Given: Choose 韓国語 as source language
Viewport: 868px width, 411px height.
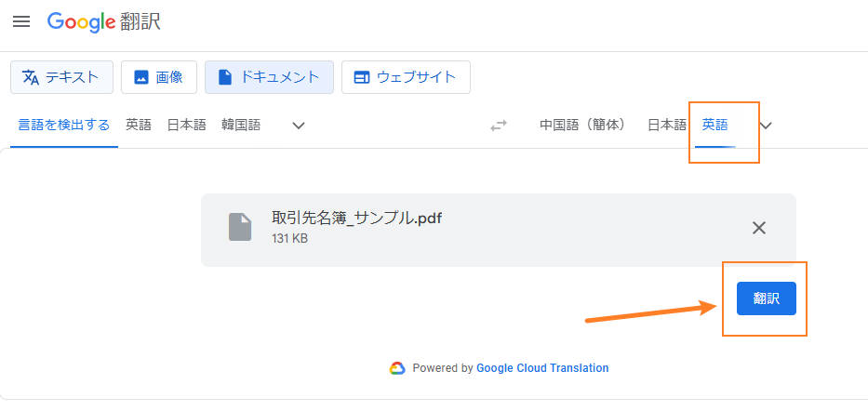Looking at the screenshot, I should click(241, 125).
